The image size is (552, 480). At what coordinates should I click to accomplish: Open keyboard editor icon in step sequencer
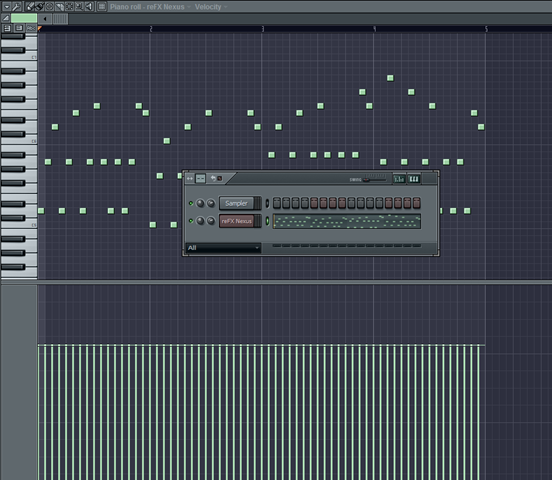pyautogui.click(x=414, y=179)
